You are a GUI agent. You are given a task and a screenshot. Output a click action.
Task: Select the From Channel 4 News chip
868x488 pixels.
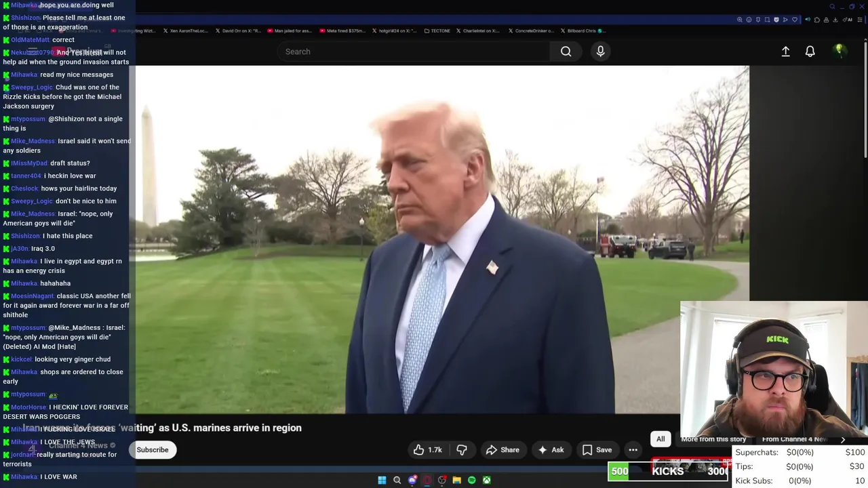point(794,439)
